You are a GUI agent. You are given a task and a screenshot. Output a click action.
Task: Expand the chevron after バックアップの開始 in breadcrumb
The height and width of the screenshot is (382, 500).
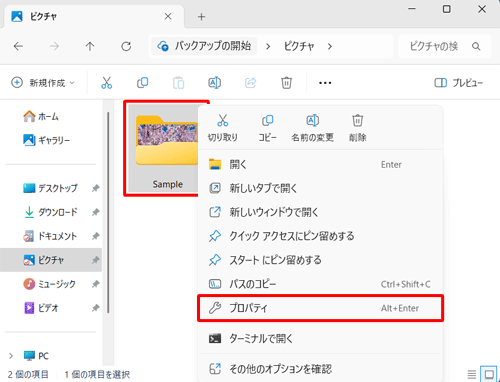click(x=268, y=46)
